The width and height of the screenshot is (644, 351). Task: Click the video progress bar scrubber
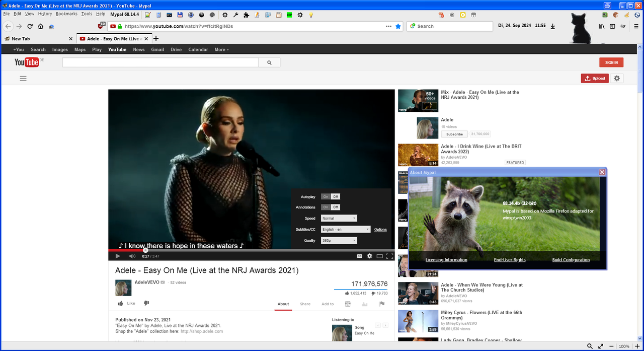click(145, 250)
